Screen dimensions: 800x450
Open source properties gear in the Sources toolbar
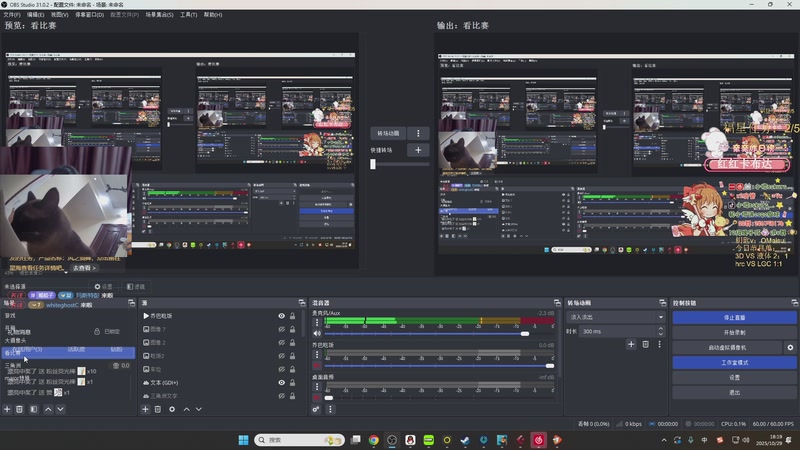pyautogui.click(x=172, y=409)
